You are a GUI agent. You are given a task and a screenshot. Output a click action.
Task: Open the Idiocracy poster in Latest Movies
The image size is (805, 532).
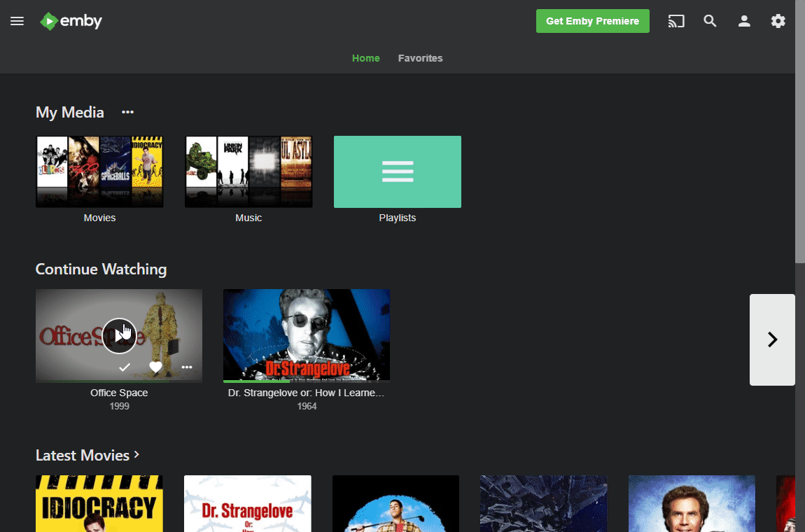click(x=99, y=503)
